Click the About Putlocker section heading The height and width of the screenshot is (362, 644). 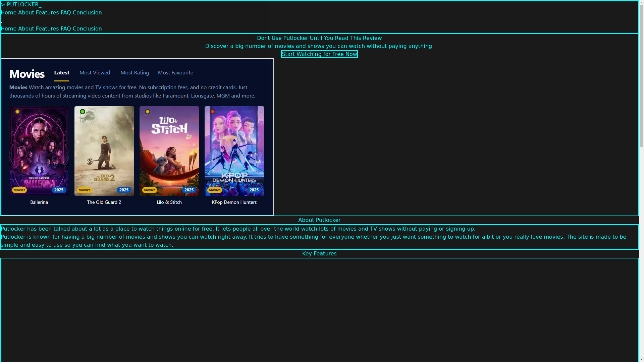319,220
